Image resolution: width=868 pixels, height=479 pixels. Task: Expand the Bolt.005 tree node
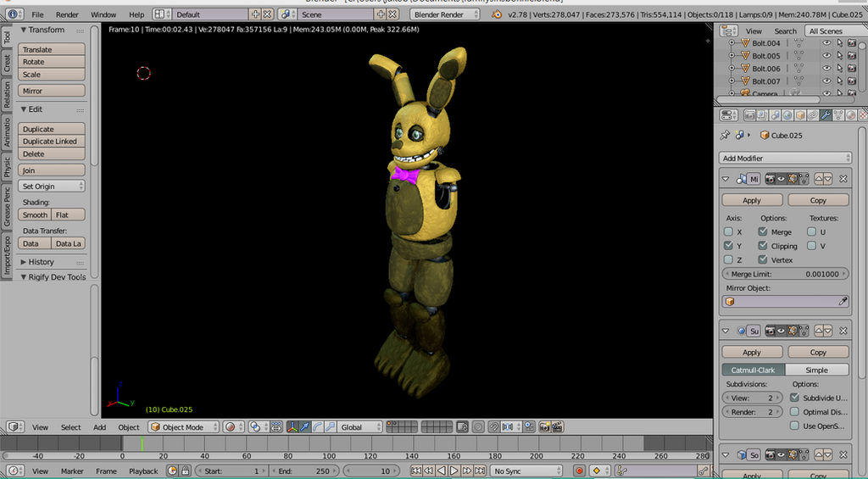click(x=732, y=55)
